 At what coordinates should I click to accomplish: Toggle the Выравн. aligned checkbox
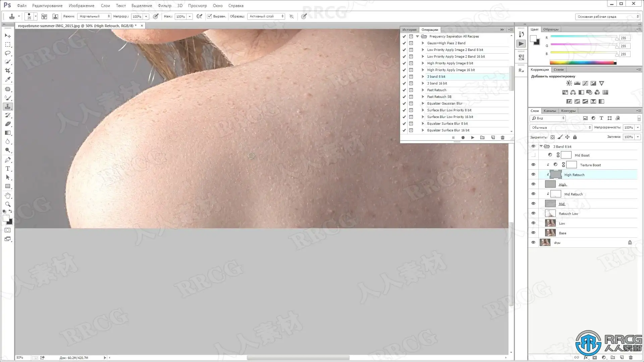point(210,16)
